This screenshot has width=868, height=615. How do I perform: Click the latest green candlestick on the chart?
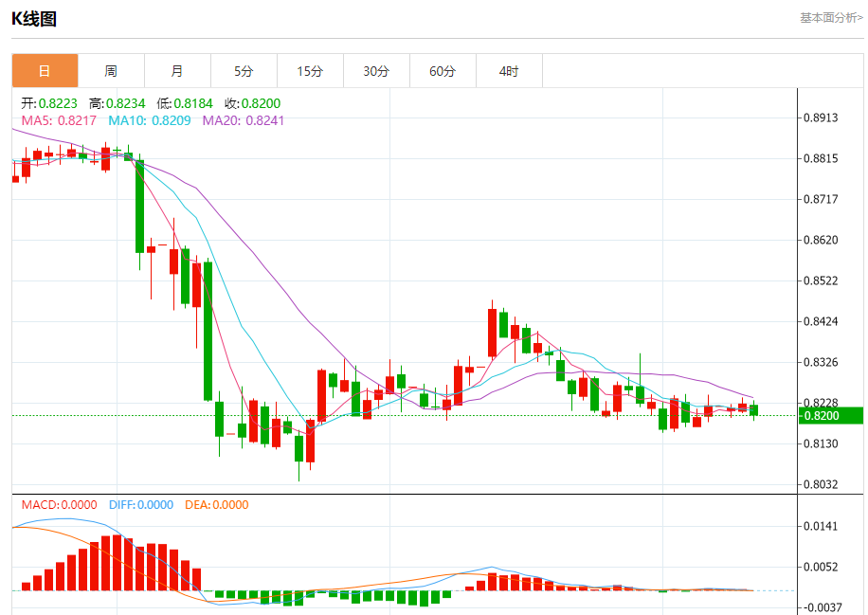pos(753,410)
